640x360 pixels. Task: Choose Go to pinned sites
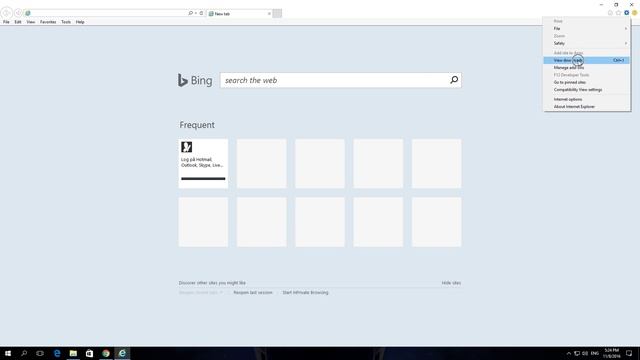[x=587, y=82]
